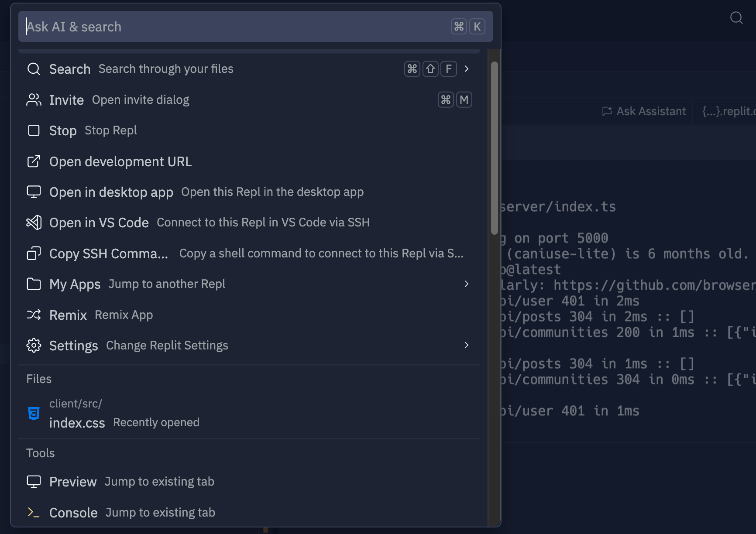
Task: Click the Ask AI & search input field
Action: [x=255, y=27]
